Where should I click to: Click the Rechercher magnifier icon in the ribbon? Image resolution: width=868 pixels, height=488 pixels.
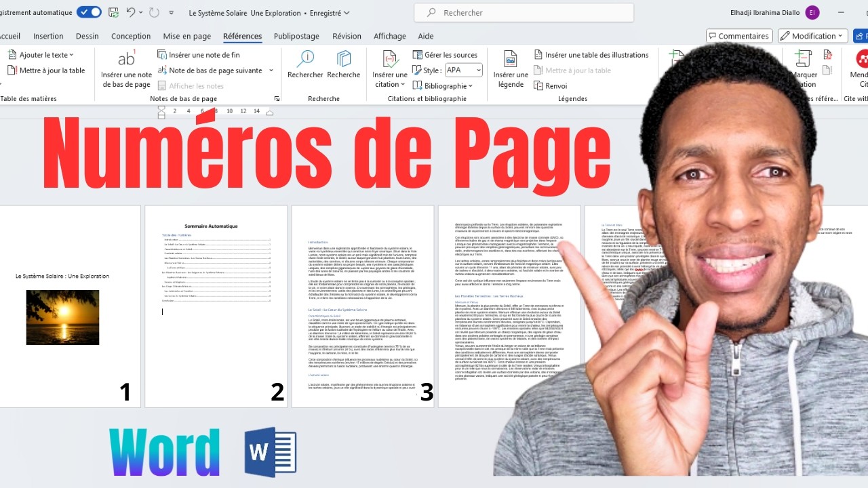point(305,59)
